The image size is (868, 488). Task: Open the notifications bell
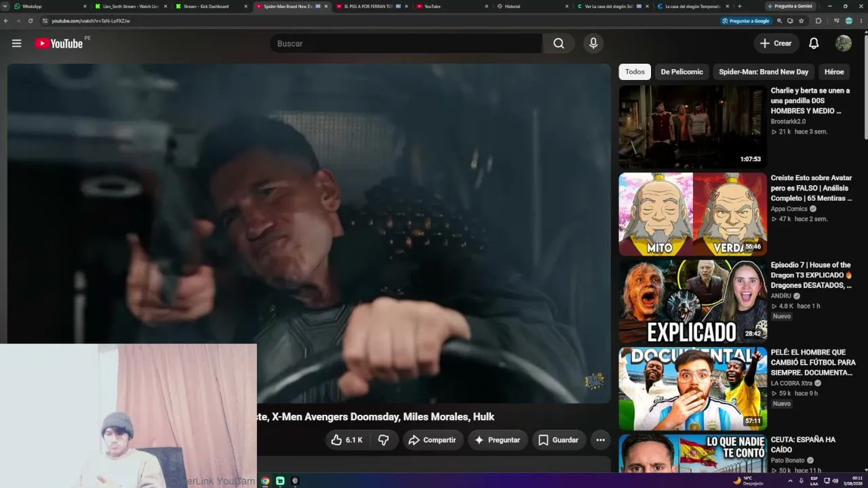click(814, 43)
